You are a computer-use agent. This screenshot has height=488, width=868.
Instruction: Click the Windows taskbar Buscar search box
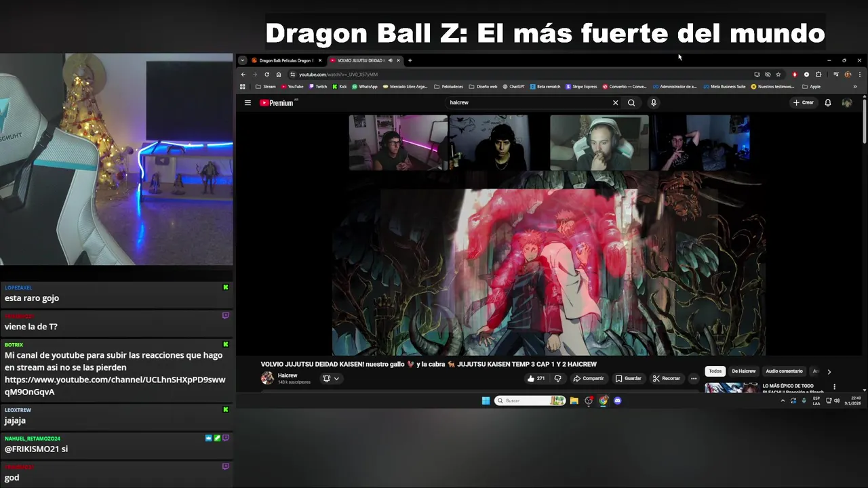pyautogui.click(x=530, y=401)
